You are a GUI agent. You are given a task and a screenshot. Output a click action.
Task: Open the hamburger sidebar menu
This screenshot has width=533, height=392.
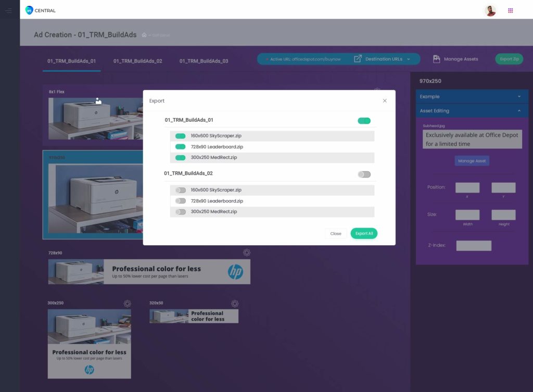click(x=8, y=10)
